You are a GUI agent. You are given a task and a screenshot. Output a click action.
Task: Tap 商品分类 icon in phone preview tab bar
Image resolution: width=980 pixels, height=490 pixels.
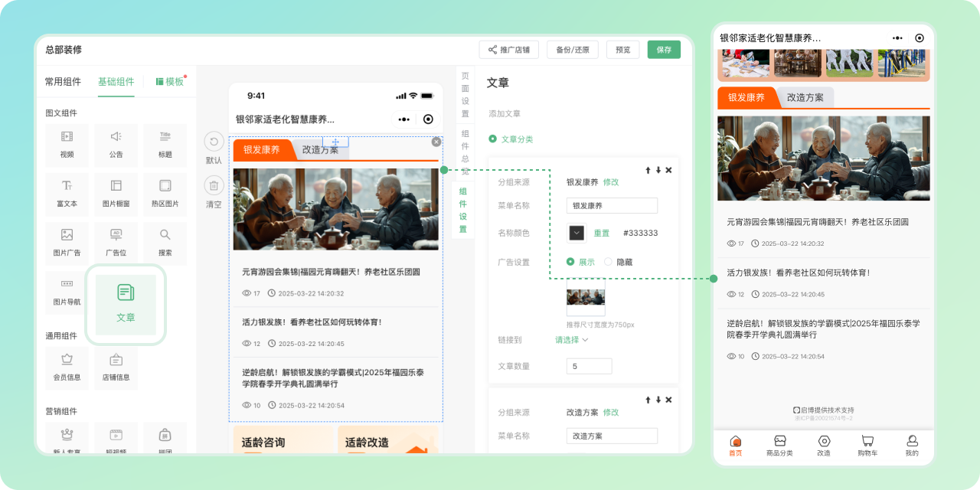779,441
